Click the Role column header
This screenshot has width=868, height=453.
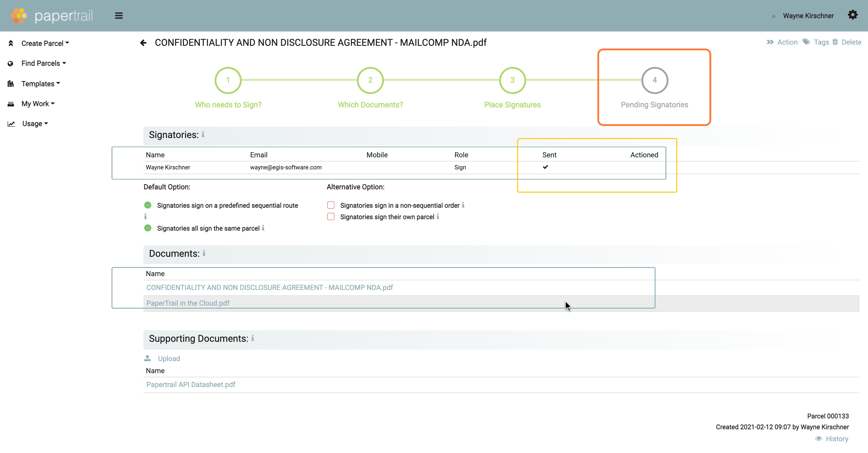(x=461, y=155)
